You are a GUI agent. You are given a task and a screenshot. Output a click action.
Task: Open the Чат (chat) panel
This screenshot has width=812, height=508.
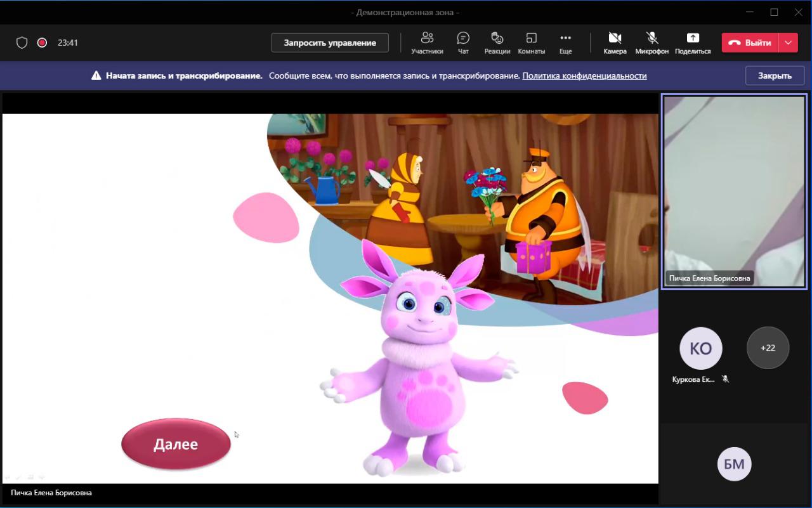coord(463,42)
